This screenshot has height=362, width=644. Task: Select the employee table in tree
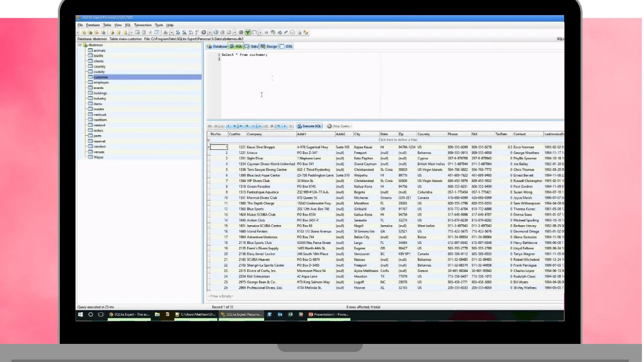click(x=101, y=82)
